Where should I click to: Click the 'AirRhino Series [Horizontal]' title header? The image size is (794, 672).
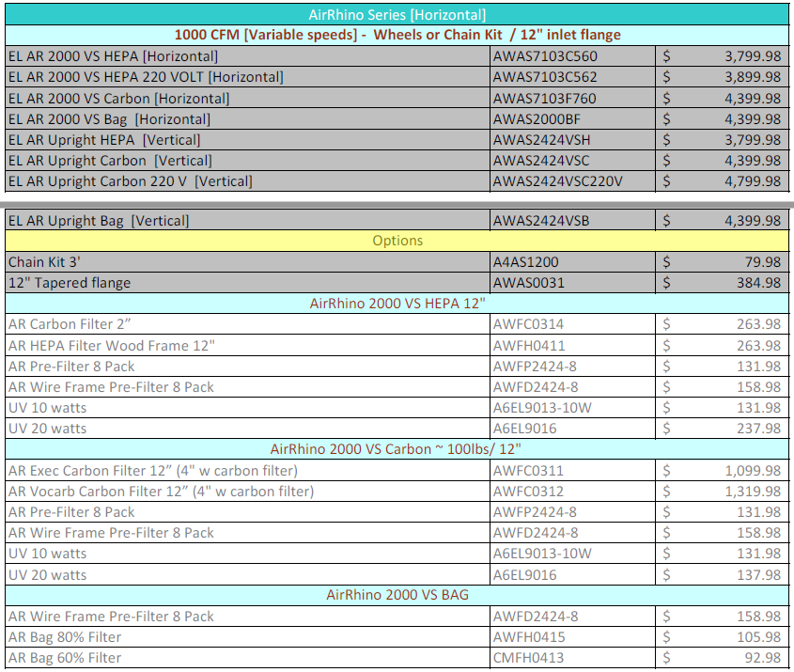pyautogui.click(x=397, y=15)
